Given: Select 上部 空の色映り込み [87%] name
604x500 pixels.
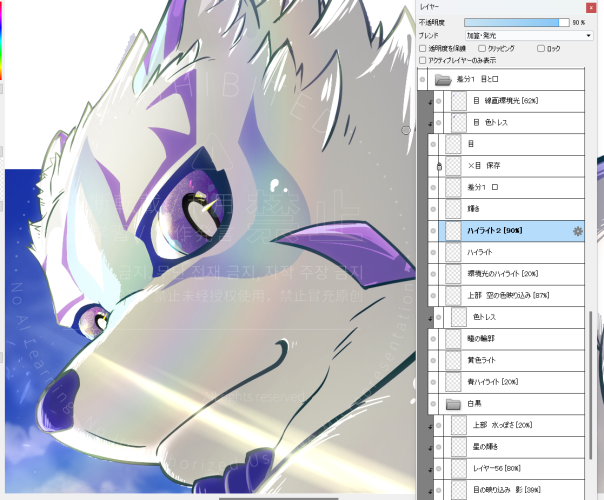Looking at the screenshot, I should (x=508, y=296).
